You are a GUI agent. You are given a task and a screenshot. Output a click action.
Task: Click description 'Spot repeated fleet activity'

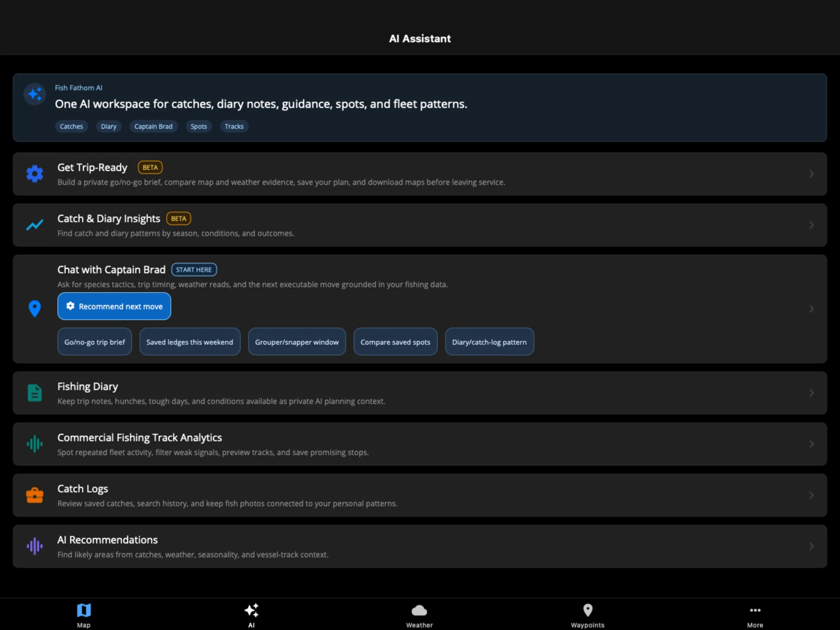(x=213, y=452)
